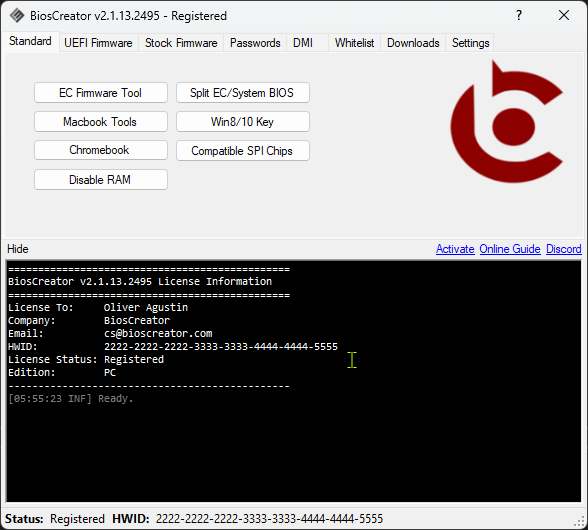588x530 pixels.
Task: Click the Disable RAM button
Action: pos(100,179)
